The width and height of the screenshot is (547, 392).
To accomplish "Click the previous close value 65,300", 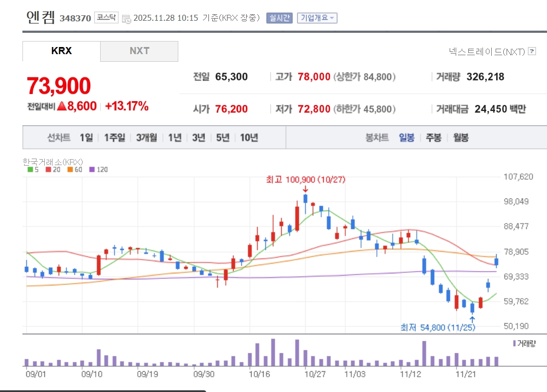I will pyautogui.click(x=231, y=77).
